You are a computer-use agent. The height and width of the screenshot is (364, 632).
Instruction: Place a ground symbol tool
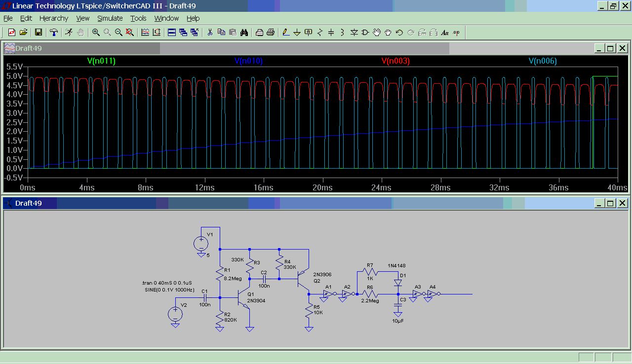(x=297, y=33)
